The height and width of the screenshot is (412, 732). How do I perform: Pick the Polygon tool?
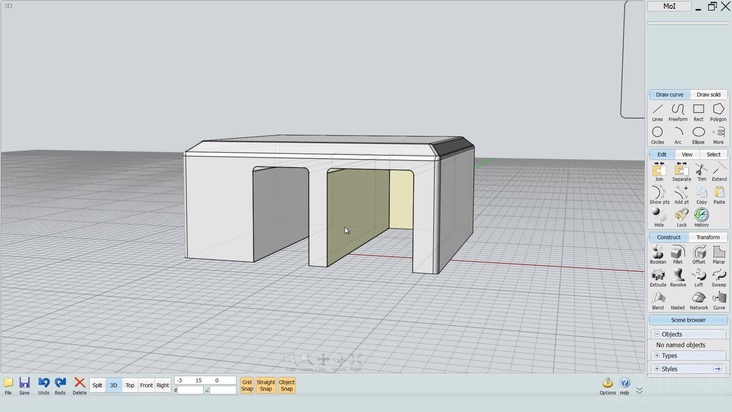[x=718, y=112]
